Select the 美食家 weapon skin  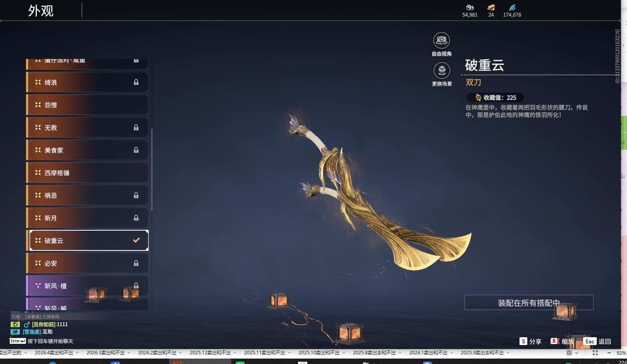89,150
